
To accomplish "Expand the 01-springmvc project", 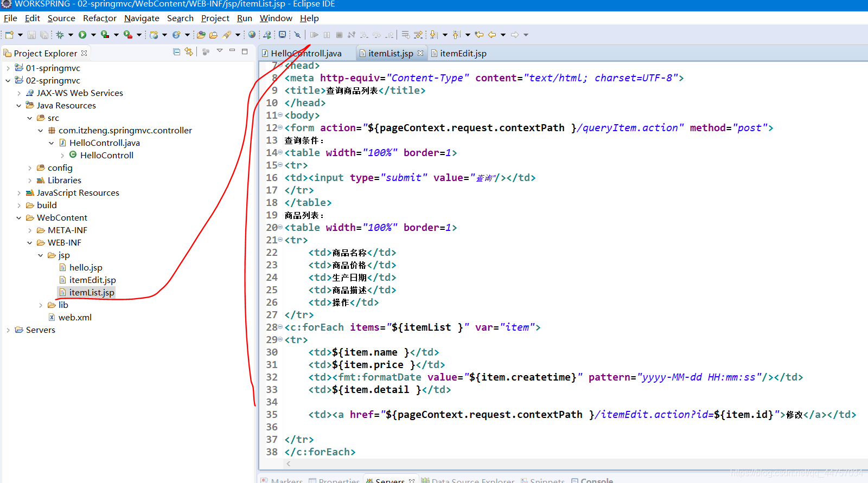I will pos(8,68).
